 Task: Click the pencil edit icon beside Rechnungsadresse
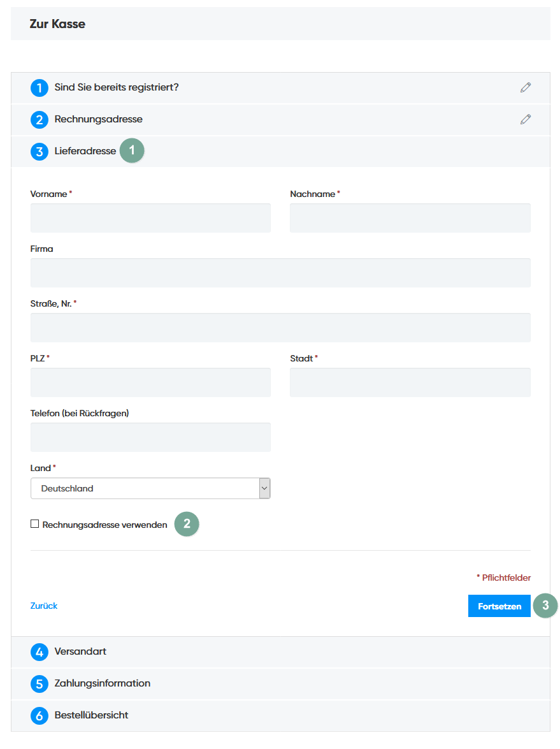tap(525, 119)
